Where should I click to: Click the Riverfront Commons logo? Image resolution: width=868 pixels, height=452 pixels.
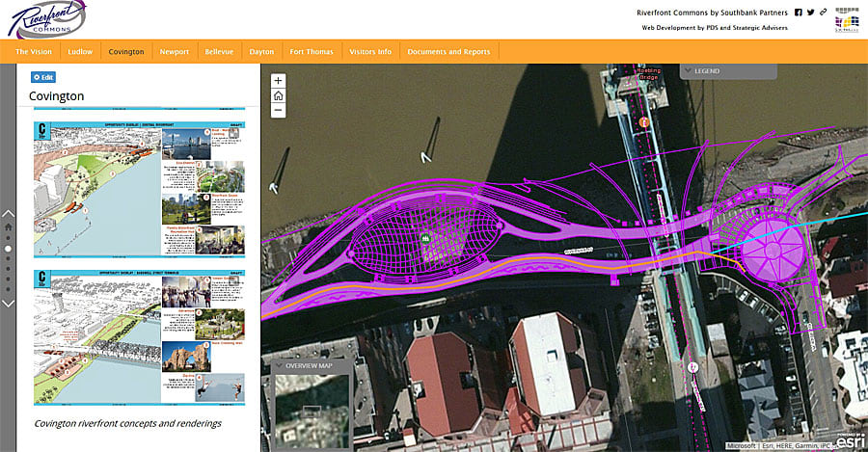[x=47, y=19]
